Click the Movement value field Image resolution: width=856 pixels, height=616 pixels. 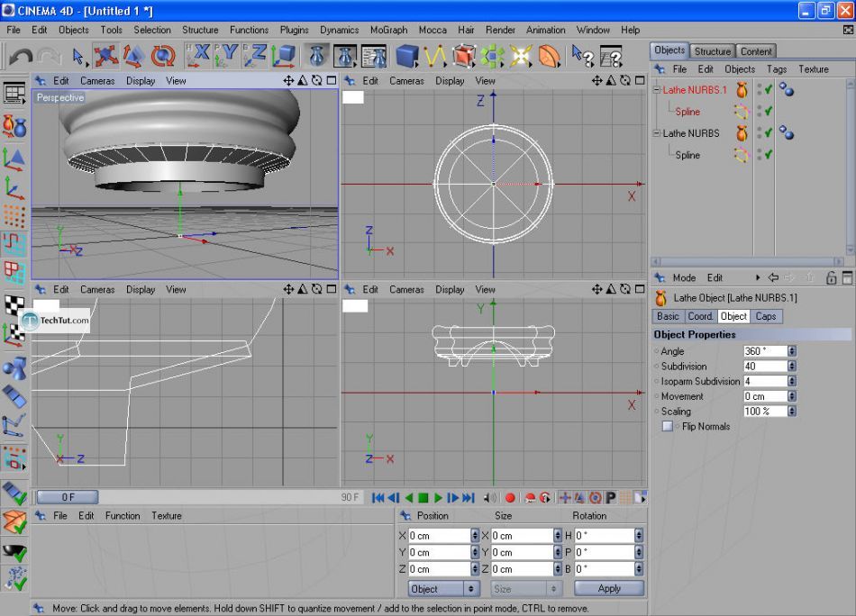click(765, 396)
